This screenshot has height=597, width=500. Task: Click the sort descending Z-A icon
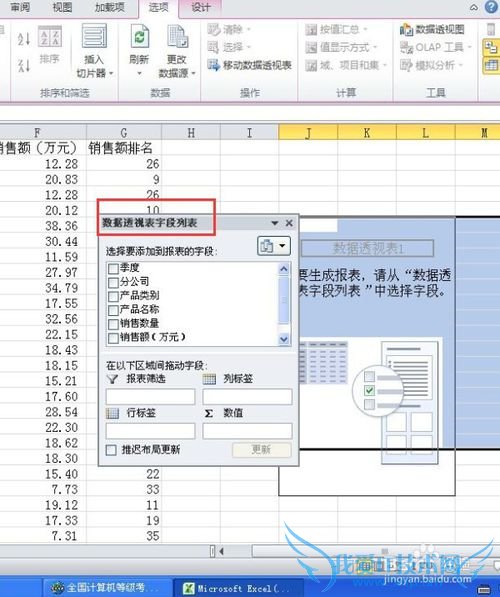[24, 65]
